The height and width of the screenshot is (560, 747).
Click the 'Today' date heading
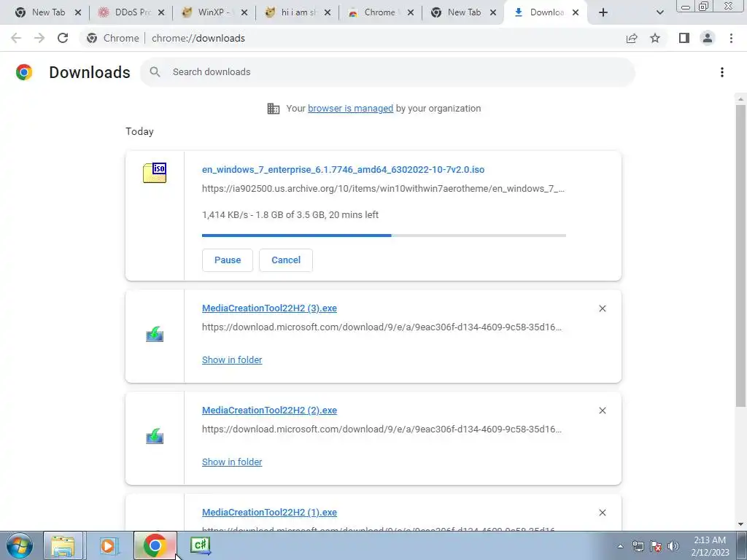(x=139, y=131)
